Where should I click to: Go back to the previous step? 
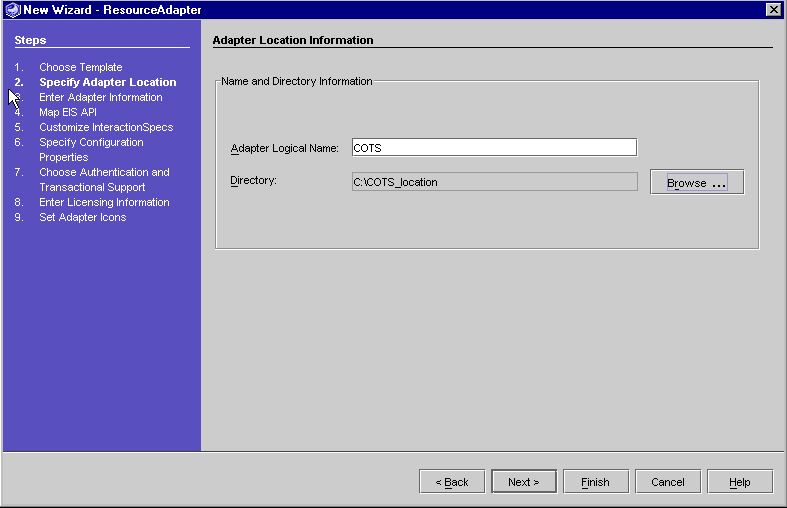452,482
